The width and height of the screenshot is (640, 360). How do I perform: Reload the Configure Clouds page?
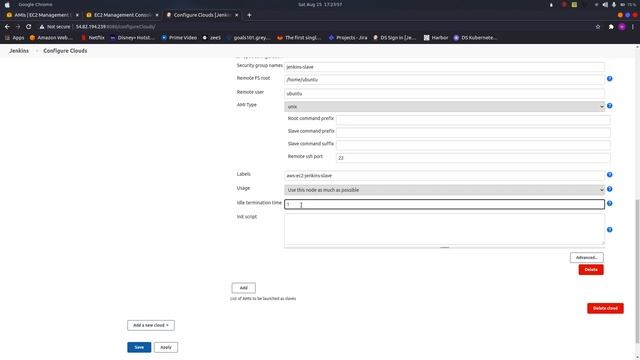[x=28, y=27]
